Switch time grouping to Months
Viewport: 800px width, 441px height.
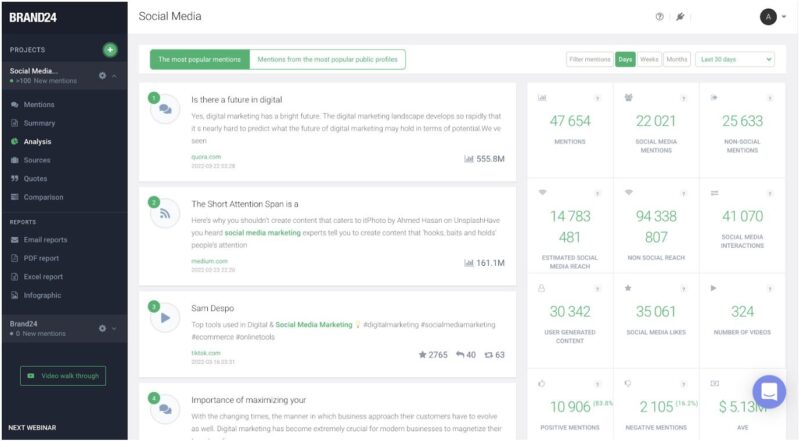[x=677, y=59]
